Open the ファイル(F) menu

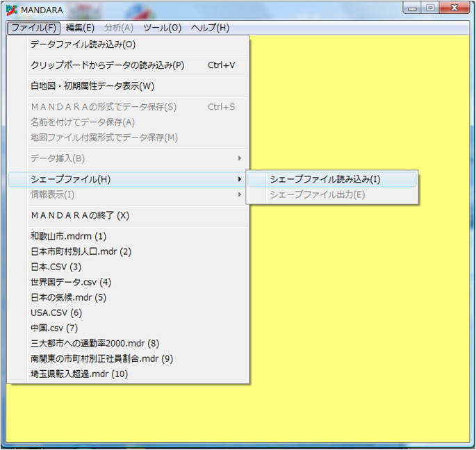pos(33,28)
